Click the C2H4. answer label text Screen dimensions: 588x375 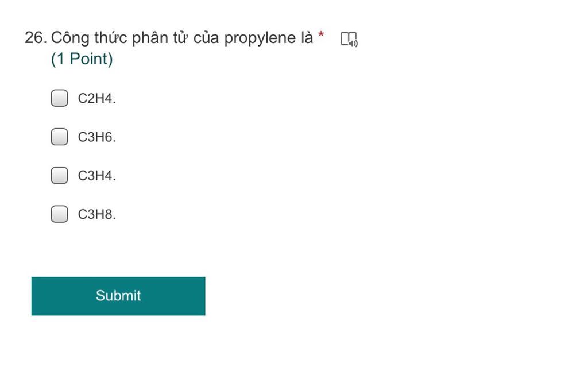coord(96,98)
